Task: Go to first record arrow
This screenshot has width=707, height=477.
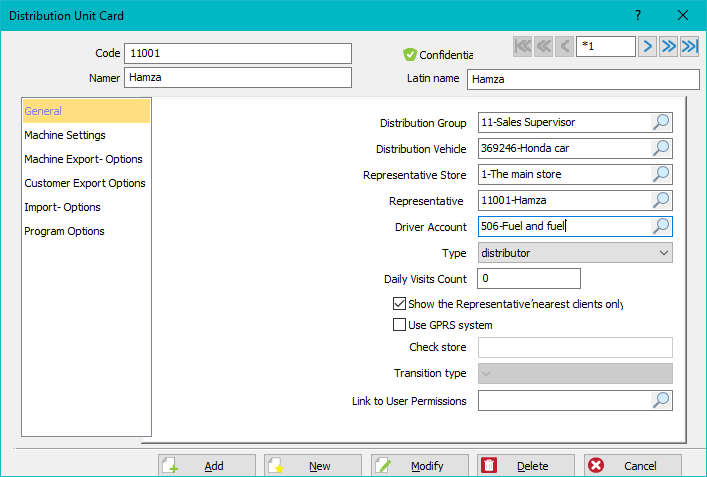Action: 523,46
